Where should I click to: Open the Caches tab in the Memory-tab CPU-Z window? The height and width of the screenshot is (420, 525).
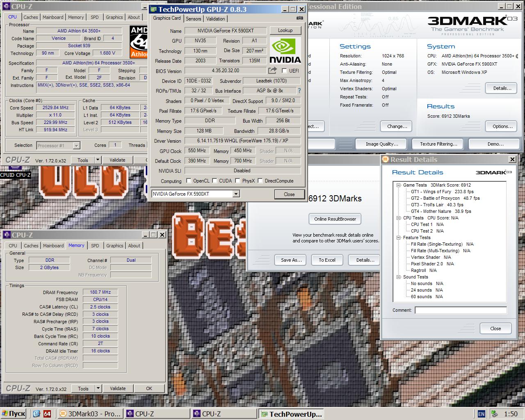click(31, 246)
